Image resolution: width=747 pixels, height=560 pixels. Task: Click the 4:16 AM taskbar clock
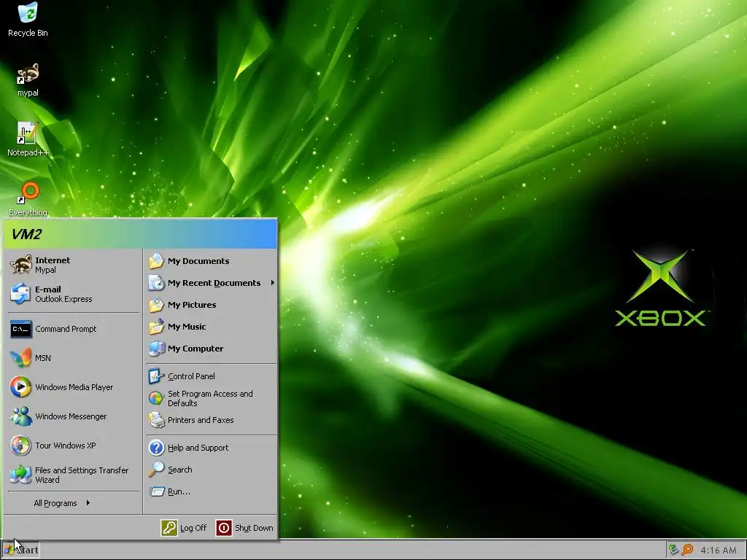tap(719, 550)
